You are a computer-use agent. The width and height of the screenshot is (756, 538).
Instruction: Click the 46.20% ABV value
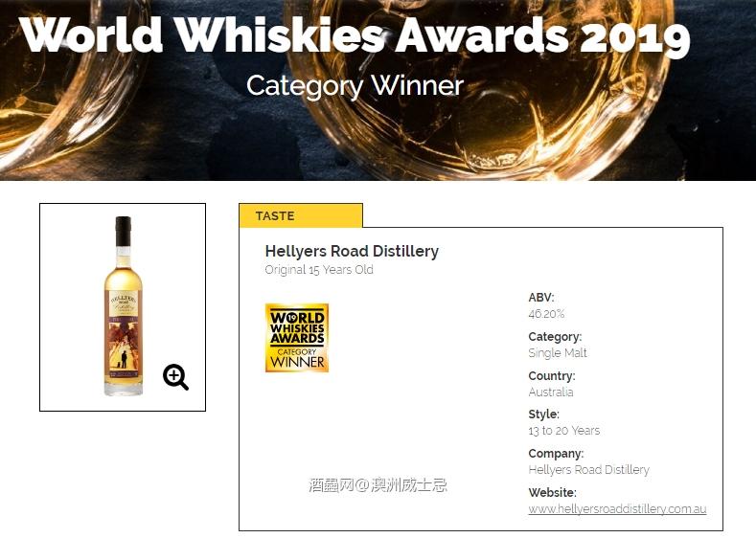click(546, 313)
